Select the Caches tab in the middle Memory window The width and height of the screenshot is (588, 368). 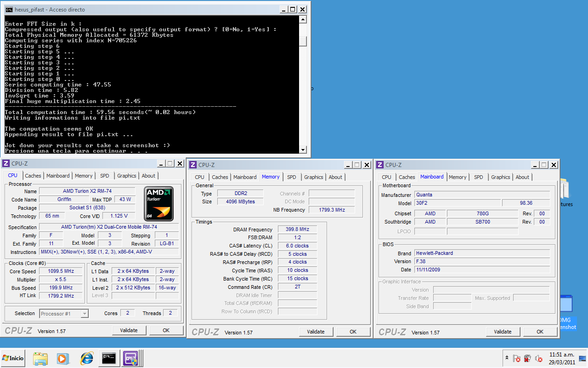[220, 177]
